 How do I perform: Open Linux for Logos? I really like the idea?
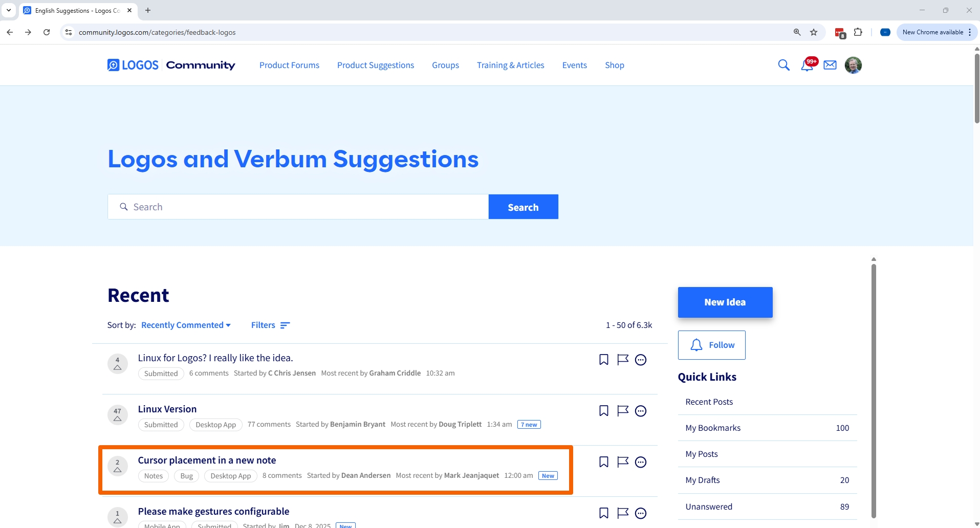[x=215, y=358]
